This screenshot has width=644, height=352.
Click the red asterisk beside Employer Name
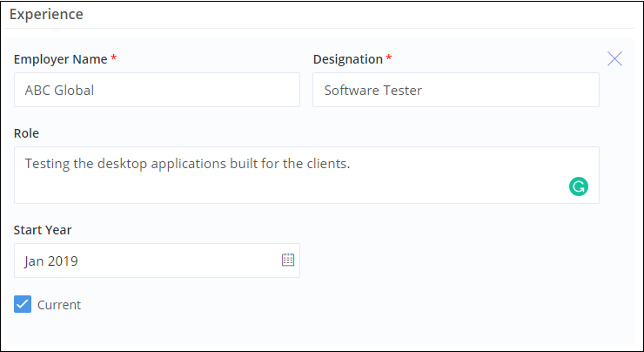[114, 59]
